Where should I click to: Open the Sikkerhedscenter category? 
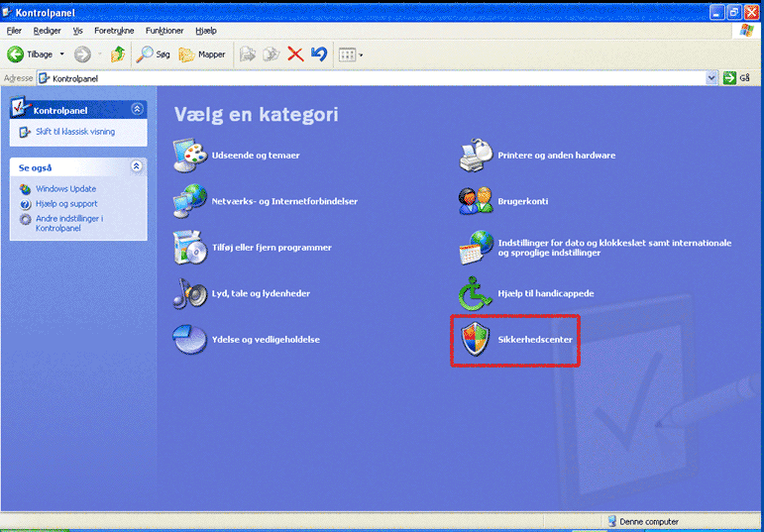(535, 340)
